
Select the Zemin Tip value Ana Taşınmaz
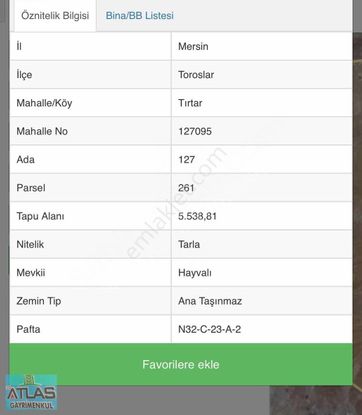[210, 301]
